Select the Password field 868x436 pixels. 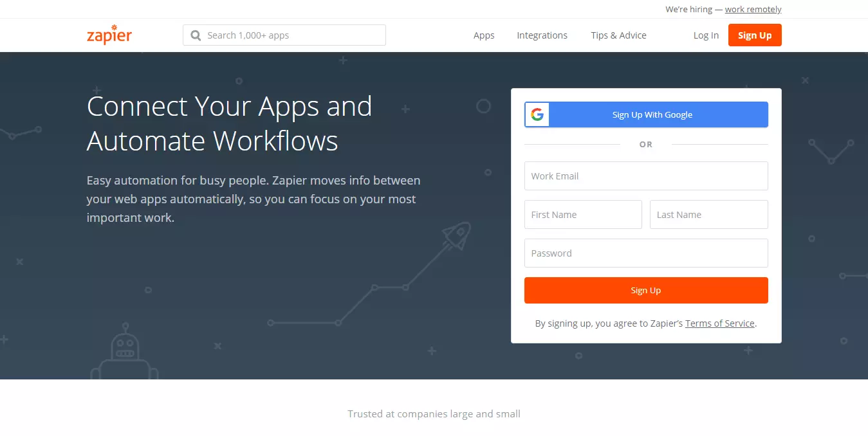646,253
